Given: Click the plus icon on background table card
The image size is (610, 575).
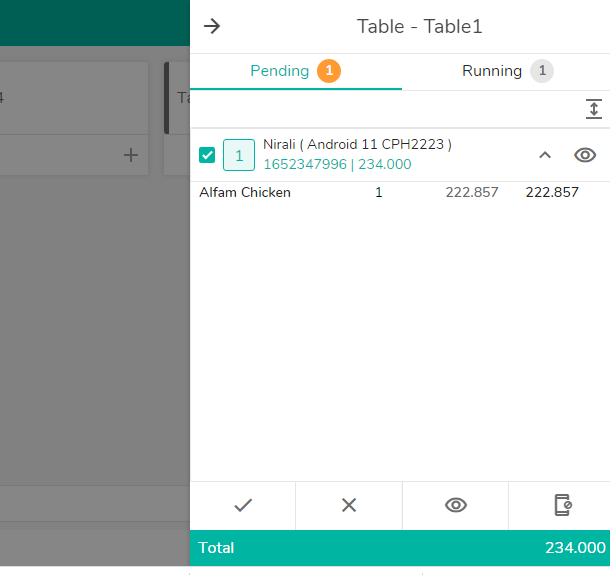Looking at the screenshot, I should [131, 155].
